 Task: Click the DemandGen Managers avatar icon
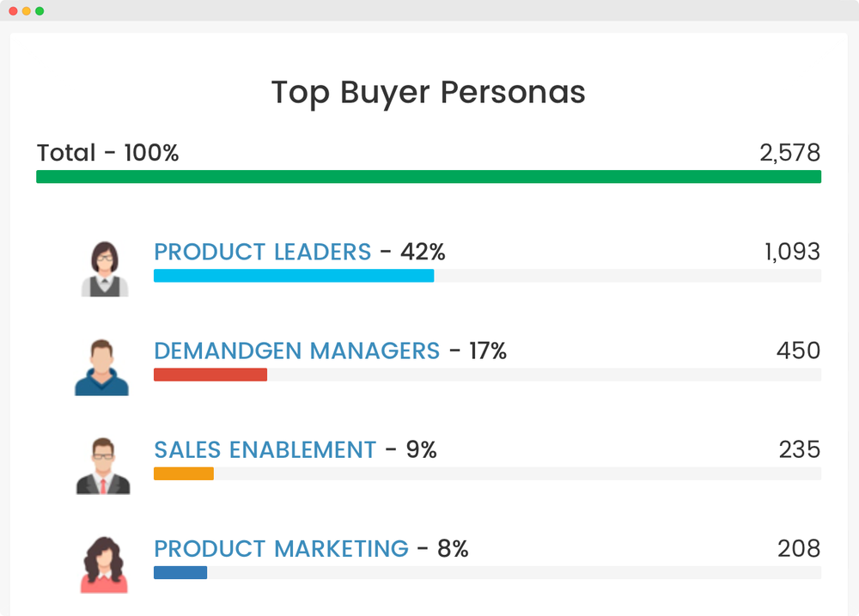coord(102,367)
